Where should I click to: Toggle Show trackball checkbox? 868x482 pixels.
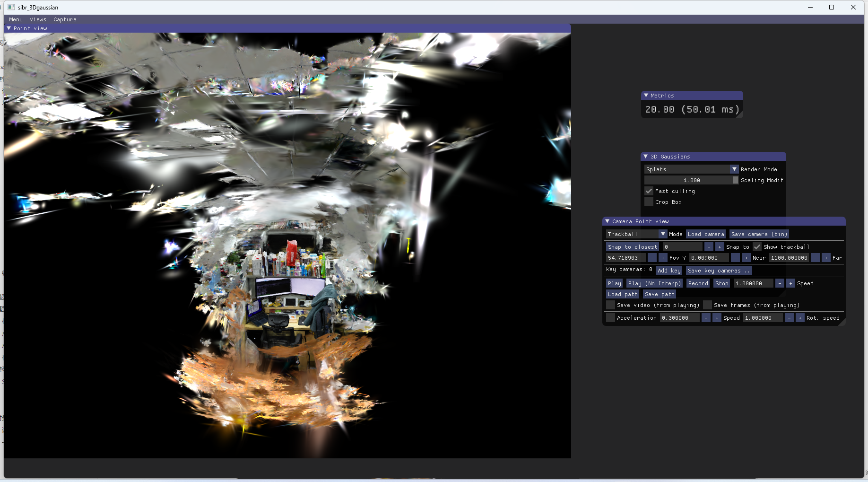pos(757,247)
